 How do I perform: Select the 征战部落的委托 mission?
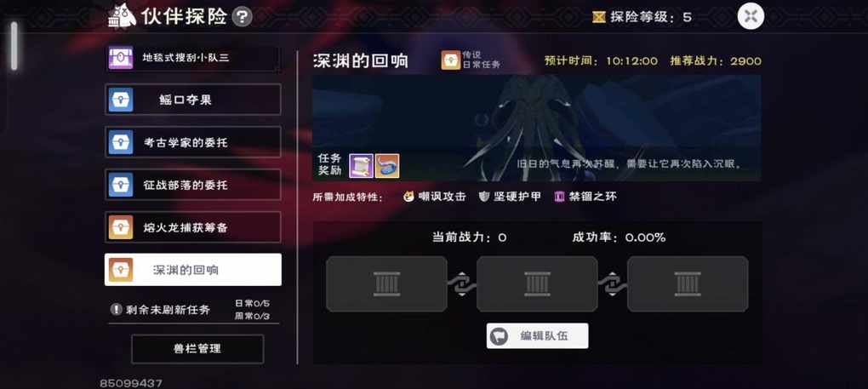[193, 185]
